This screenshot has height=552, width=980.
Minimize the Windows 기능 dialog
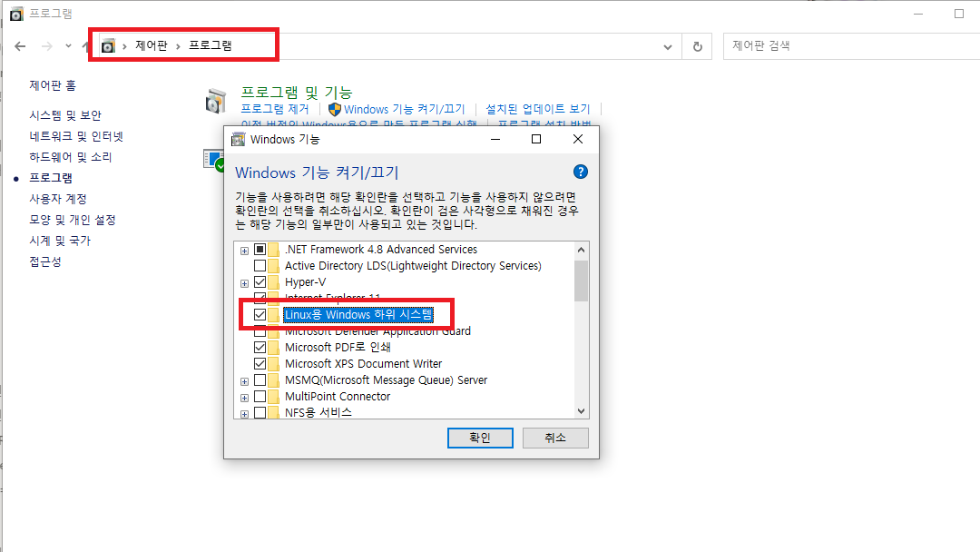(495, 139)
